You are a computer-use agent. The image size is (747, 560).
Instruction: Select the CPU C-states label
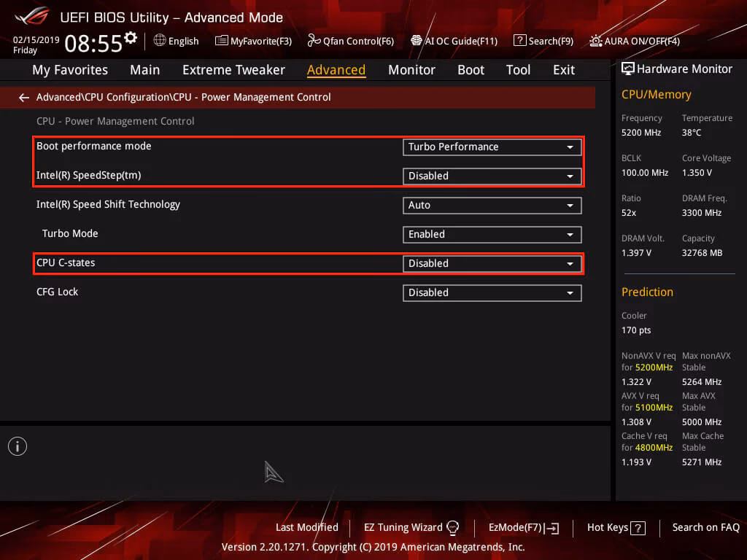[66, 262]
